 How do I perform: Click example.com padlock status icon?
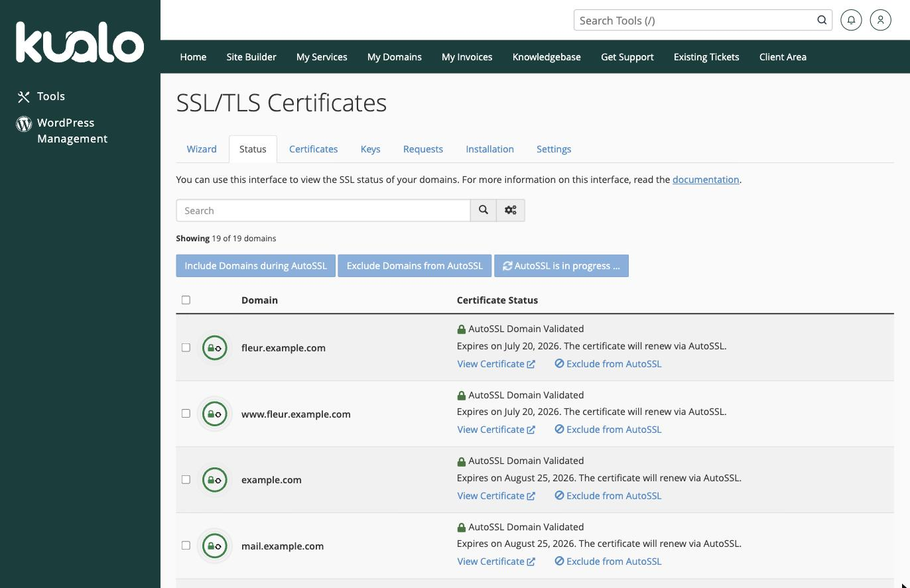[x=215, y=479]
